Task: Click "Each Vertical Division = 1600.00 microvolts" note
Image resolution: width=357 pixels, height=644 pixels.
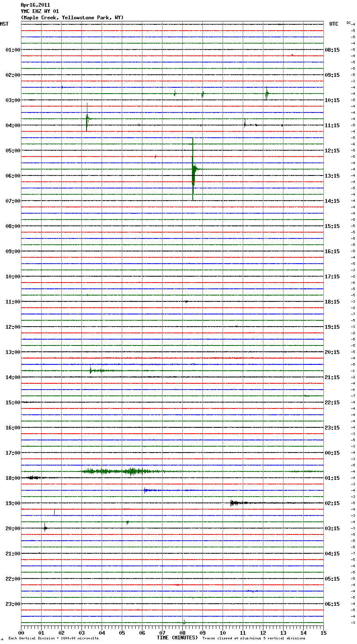Action: point(54,638)
